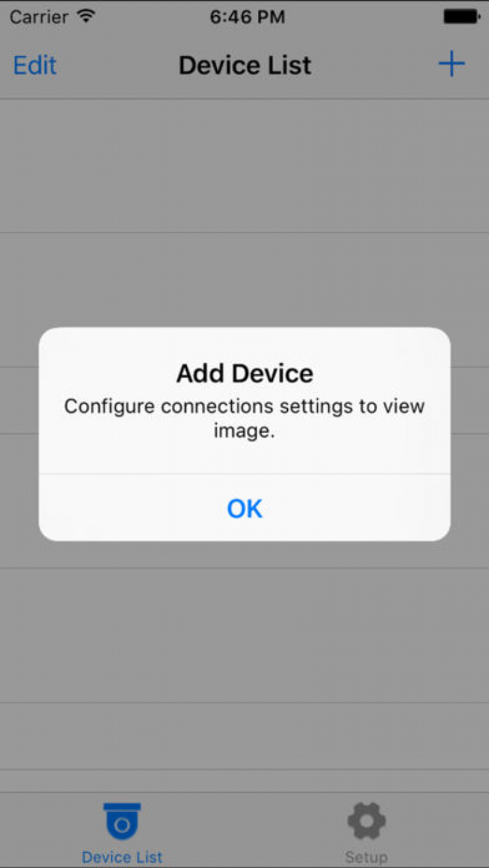Tap the dimmed list area just above the alert
The width and height of the screenshot is (489, 868).
pyautogui.click(x=244, y=280)
